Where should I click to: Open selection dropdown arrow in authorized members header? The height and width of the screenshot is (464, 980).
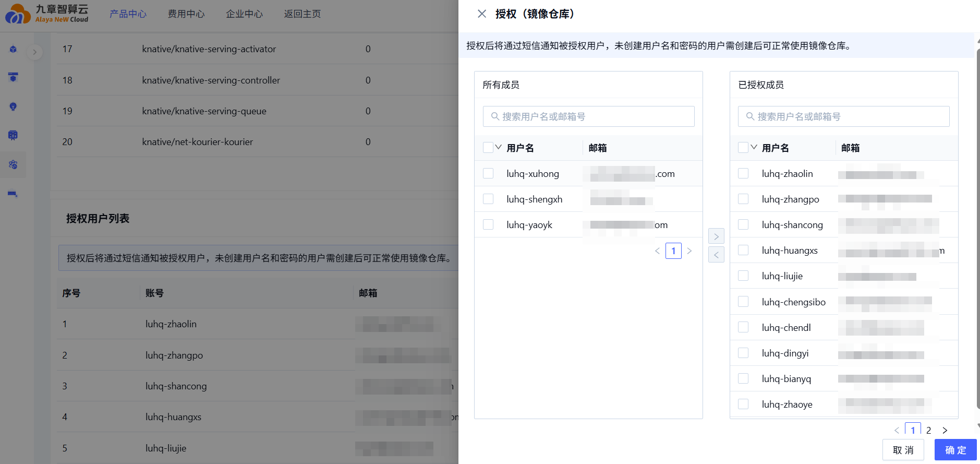[754, 147]
